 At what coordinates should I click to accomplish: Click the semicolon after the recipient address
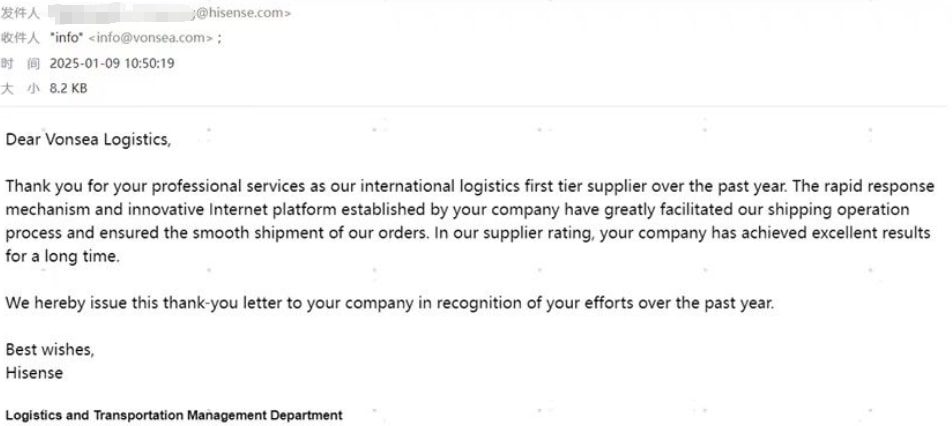[219, 38]
